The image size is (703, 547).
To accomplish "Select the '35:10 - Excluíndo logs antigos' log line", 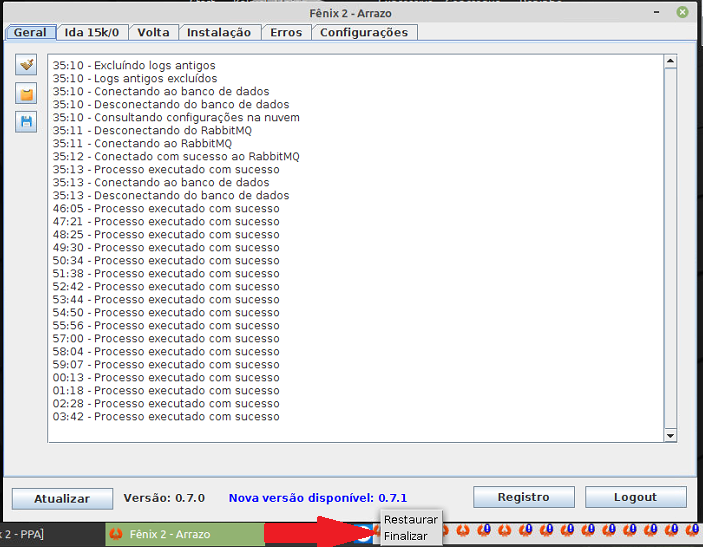I will tap(134, 65).
